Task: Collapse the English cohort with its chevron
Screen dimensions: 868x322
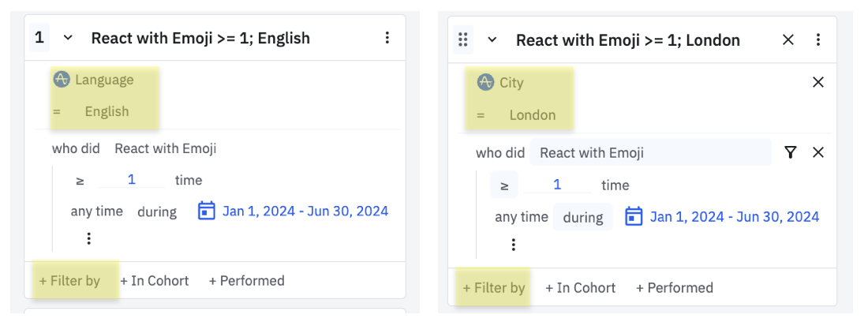Action: [68, 38]
